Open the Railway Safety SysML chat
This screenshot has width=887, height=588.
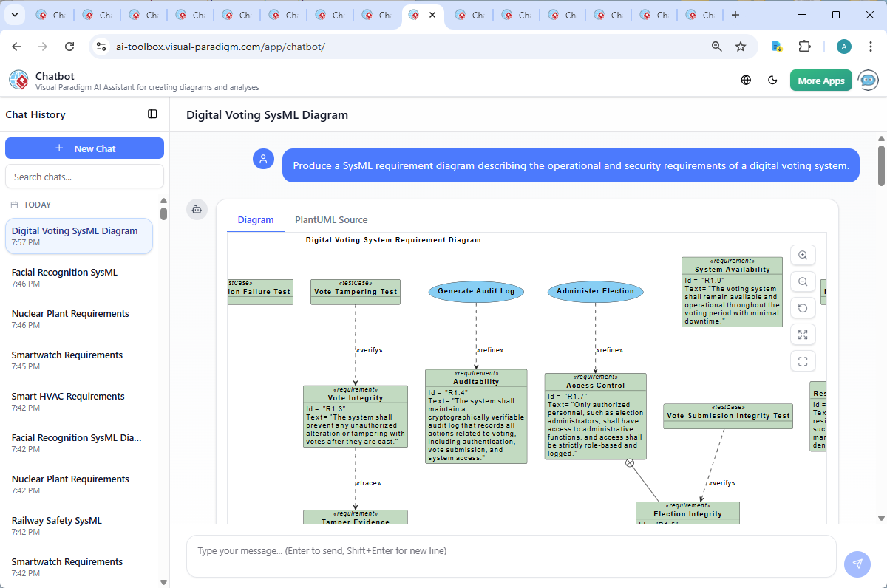57,520
